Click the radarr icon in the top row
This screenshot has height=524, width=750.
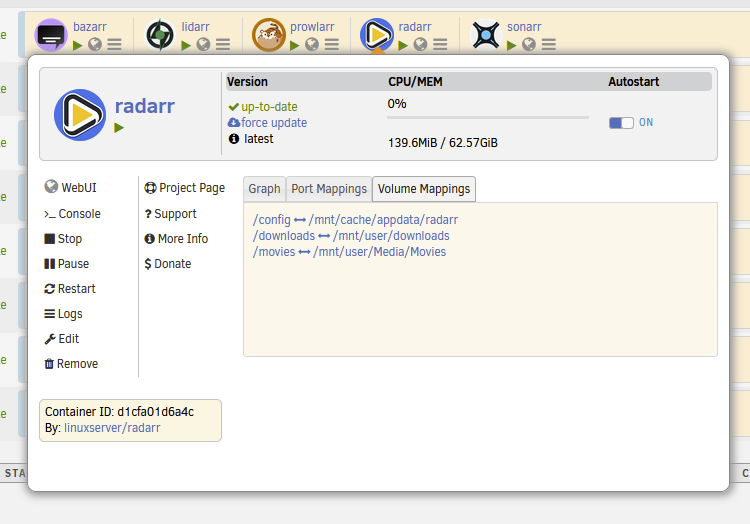(377, 34)
